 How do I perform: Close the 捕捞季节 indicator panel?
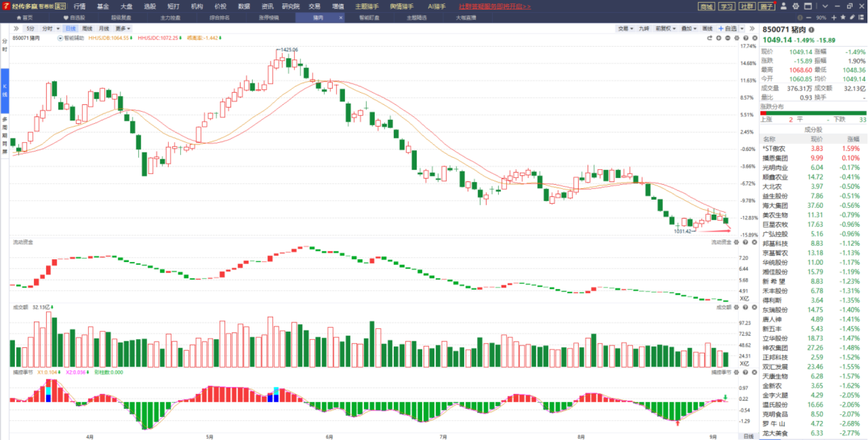coord(754,372)
